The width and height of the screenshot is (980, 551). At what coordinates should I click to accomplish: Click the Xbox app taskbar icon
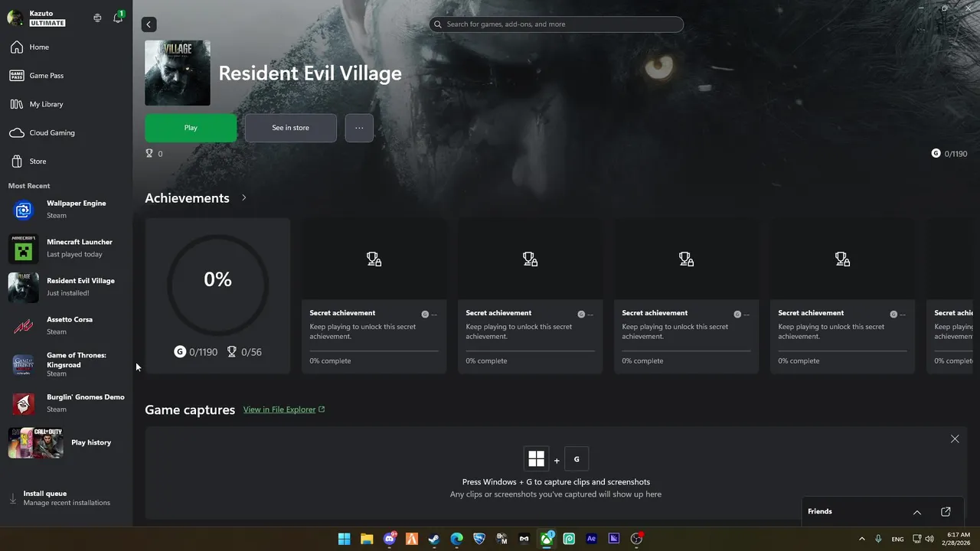547,539
